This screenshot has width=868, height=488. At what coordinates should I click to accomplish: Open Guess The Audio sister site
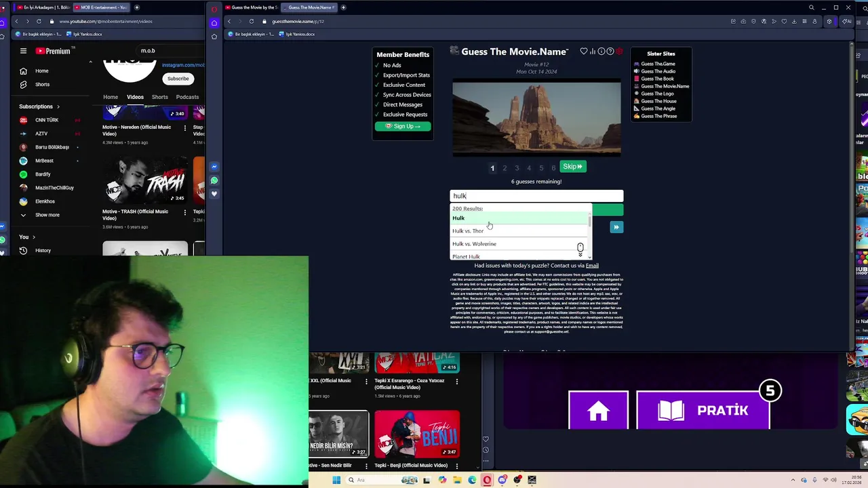(658, 71)
